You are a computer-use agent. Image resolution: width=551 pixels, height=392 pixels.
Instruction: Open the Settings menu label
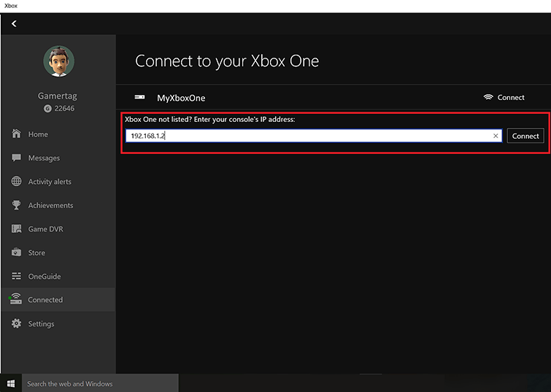click(41, 324)
